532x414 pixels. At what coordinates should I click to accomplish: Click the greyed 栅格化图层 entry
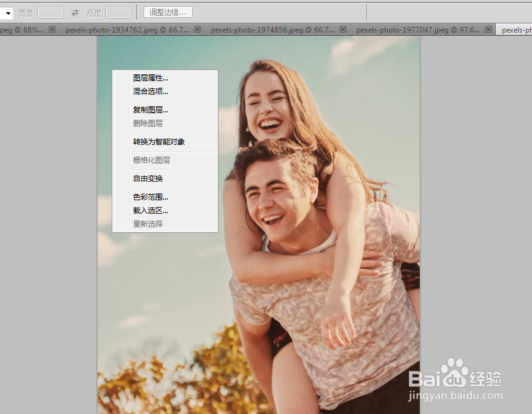click(x=165, y=160)
